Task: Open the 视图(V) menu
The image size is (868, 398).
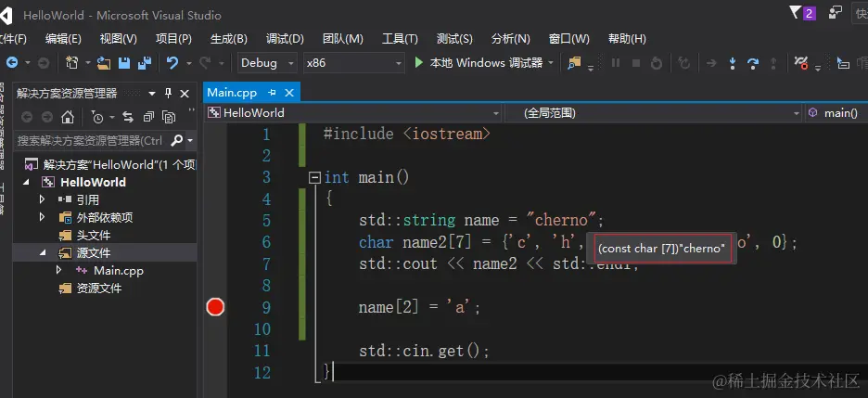Action: 118,39
